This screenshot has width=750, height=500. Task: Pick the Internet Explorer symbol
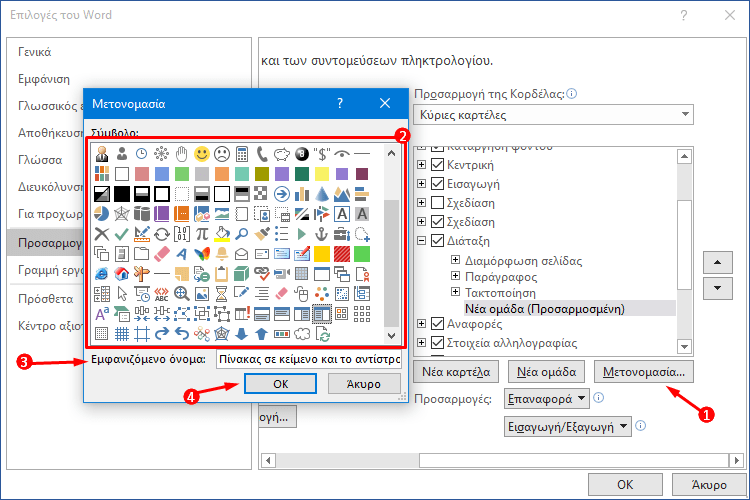(101, 274)
